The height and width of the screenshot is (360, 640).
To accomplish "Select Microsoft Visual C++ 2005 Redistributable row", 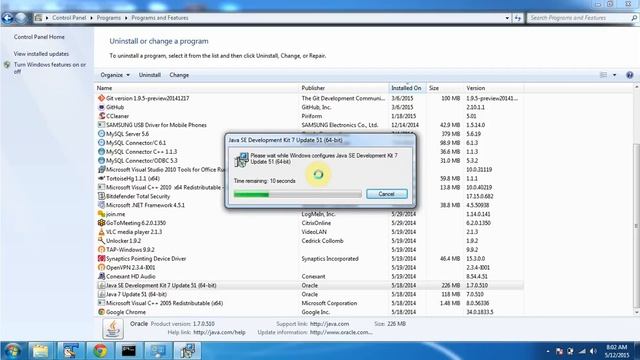I will point(310,303).
